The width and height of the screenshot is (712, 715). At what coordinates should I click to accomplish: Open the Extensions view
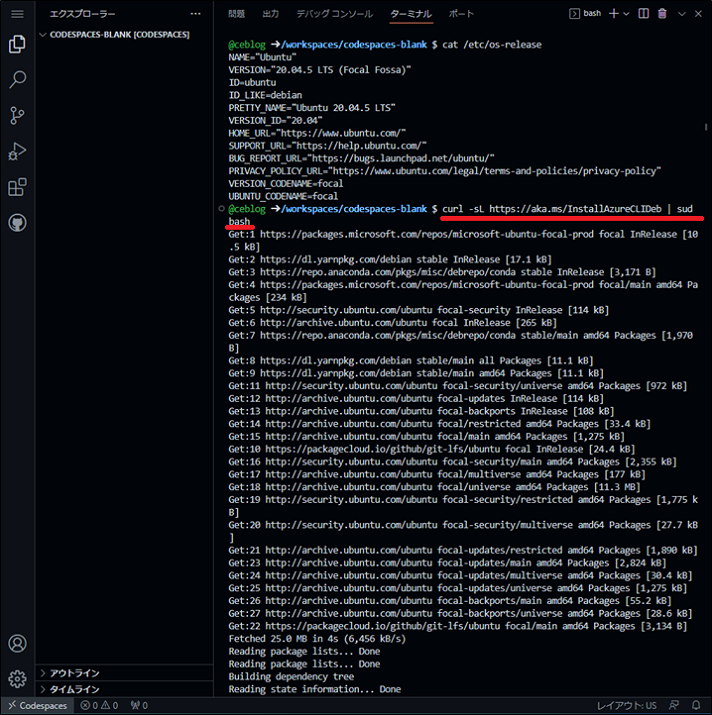click(16, 187)
